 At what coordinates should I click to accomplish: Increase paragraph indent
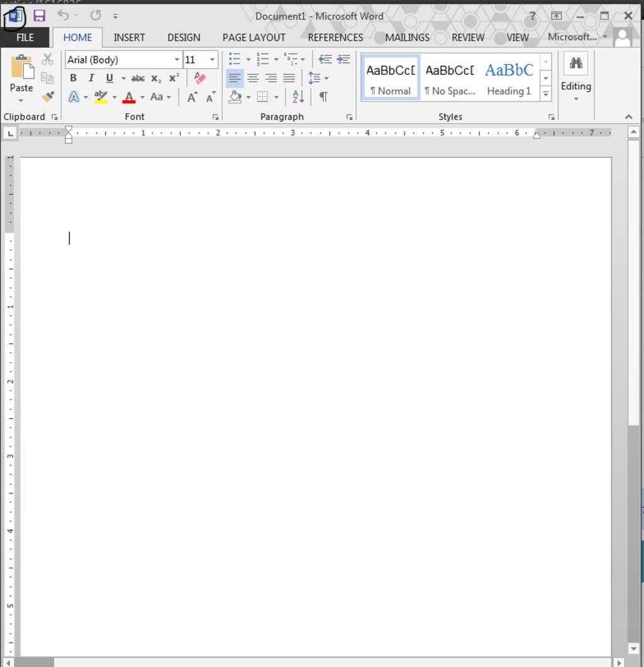343,59
